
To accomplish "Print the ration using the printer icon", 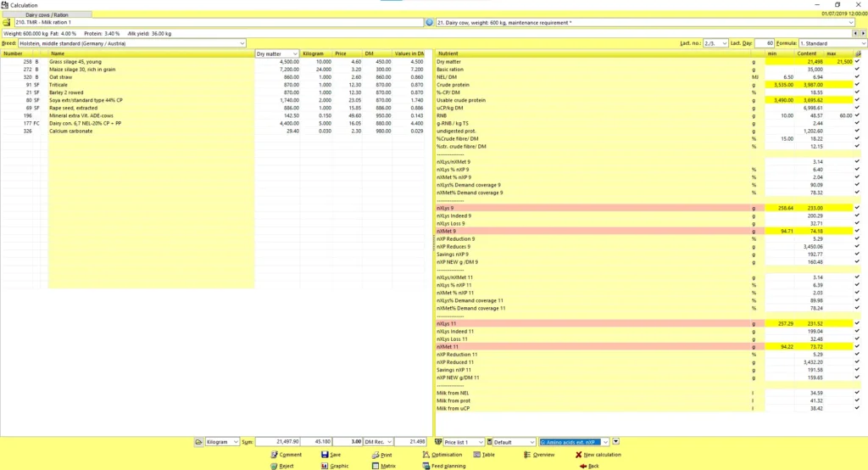I will [376, 455].
